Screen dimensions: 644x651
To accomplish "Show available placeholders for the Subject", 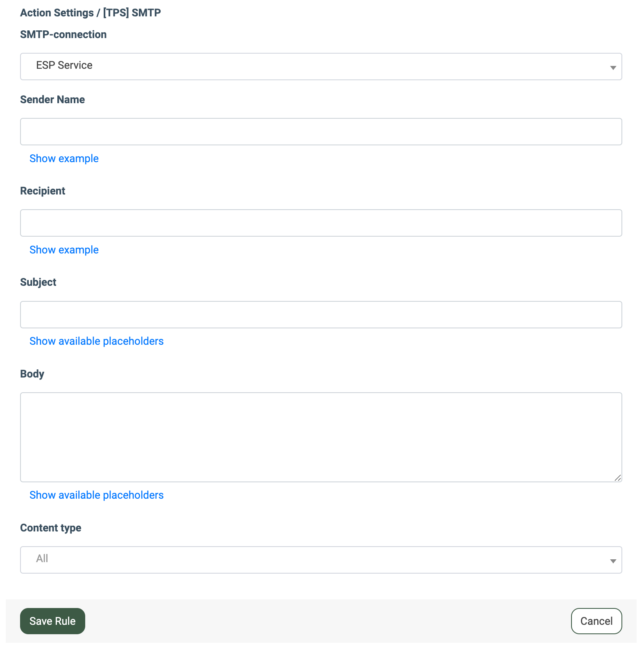I will (x=96, y=341).
